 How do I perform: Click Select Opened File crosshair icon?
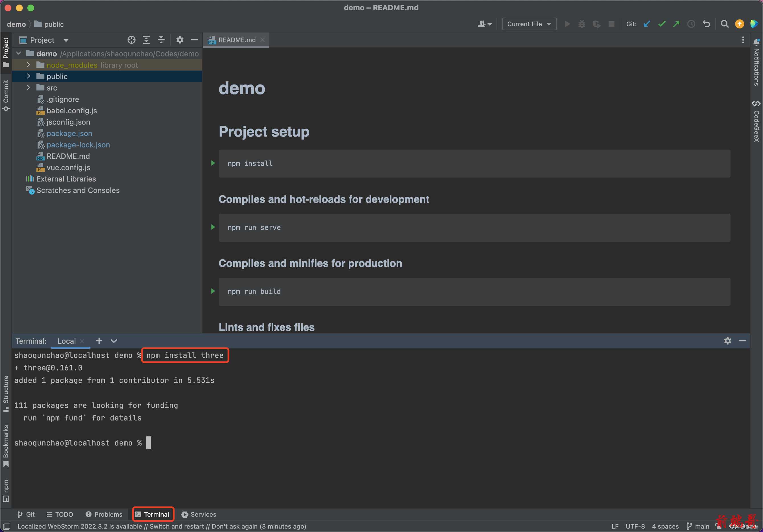(x=131, y=40)
